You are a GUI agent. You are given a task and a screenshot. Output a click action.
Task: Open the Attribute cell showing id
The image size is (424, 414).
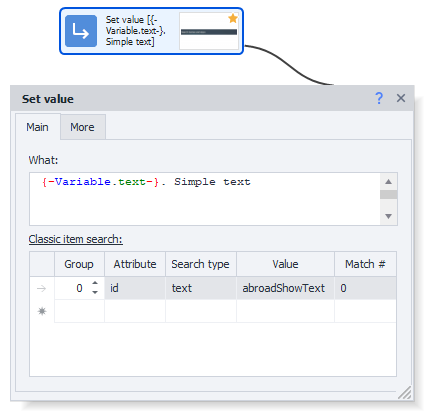(135, 288)
